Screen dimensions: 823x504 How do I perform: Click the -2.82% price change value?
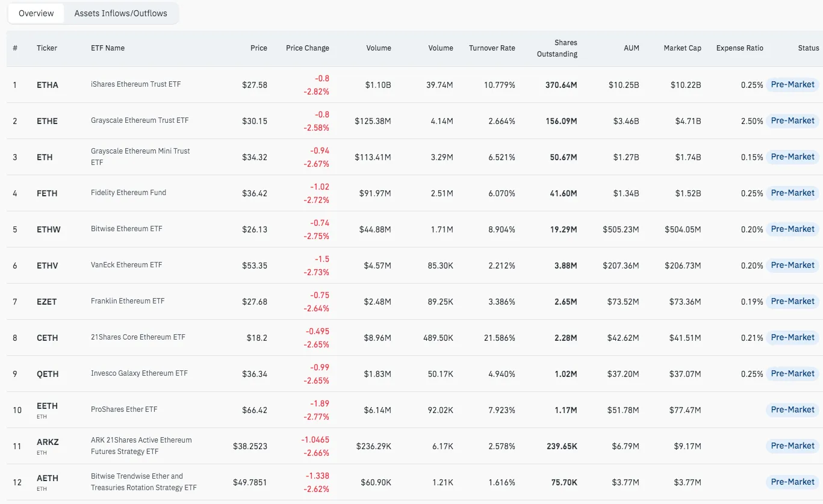(x=315, y=92)
